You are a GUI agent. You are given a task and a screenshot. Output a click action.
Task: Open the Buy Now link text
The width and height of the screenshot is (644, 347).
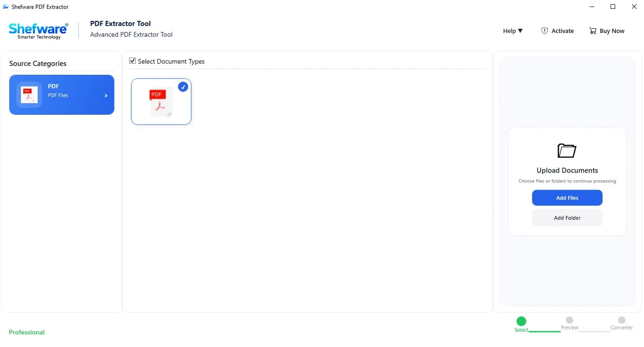pos(612,31)
